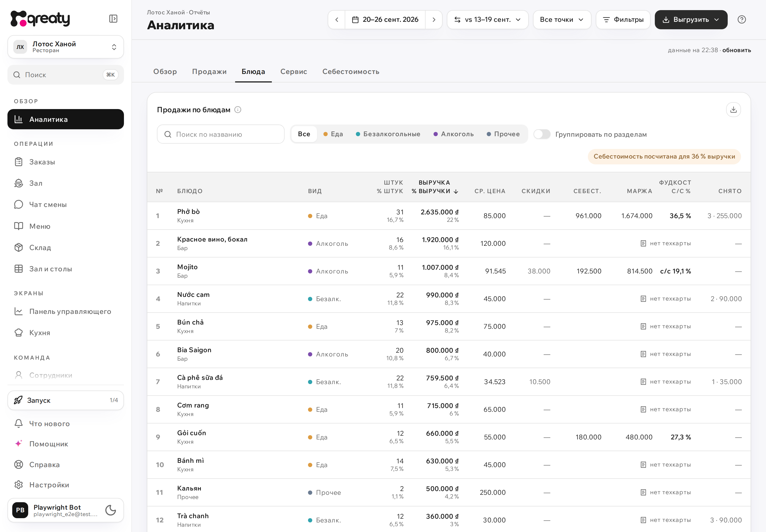The height and width of the screenshot is (532, 766).
Task: Go to next week arrow
Action: (x=434, y=20)
